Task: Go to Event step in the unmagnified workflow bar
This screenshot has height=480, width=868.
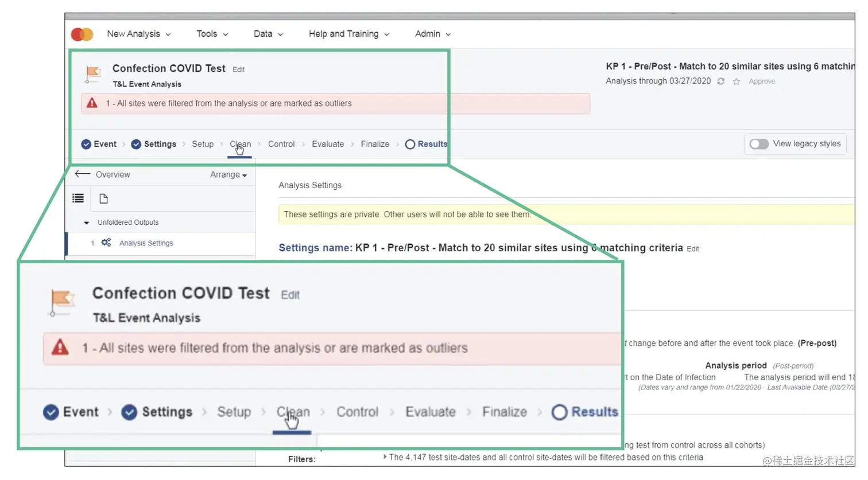Action: [x=99, y=144]
